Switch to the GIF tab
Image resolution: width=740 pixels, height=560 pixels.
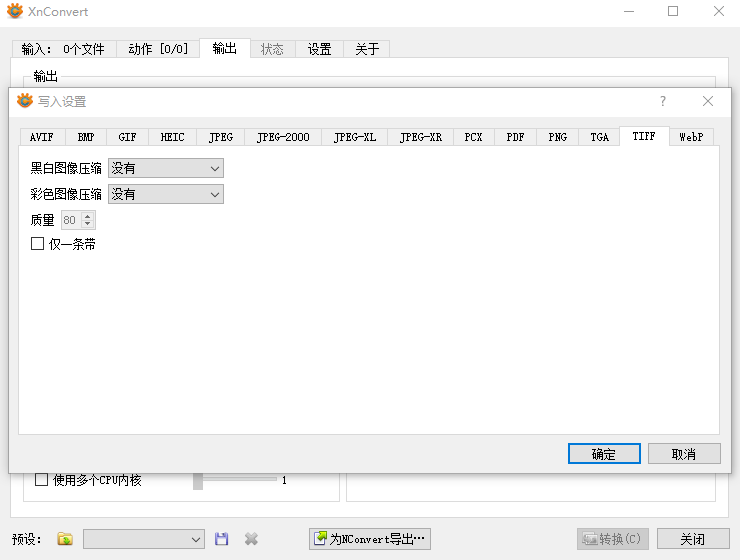127,137
